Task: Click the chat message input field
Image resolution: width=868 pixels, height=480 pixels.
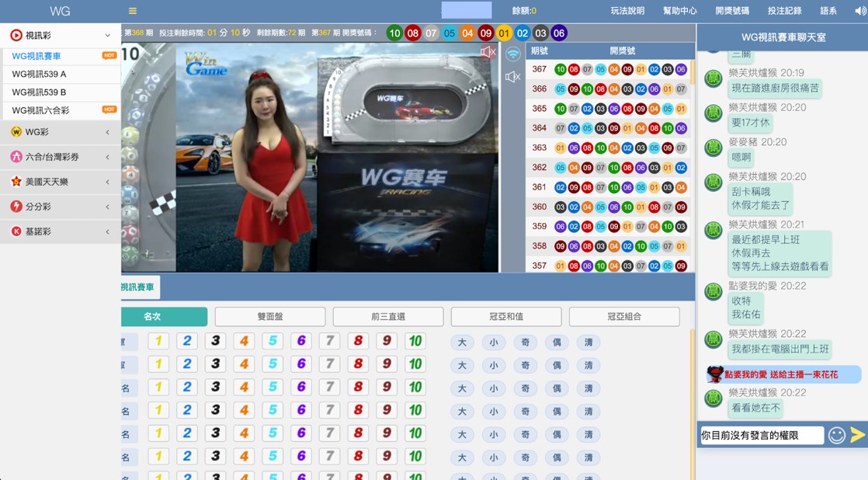Action: click(x=762, y=435)
